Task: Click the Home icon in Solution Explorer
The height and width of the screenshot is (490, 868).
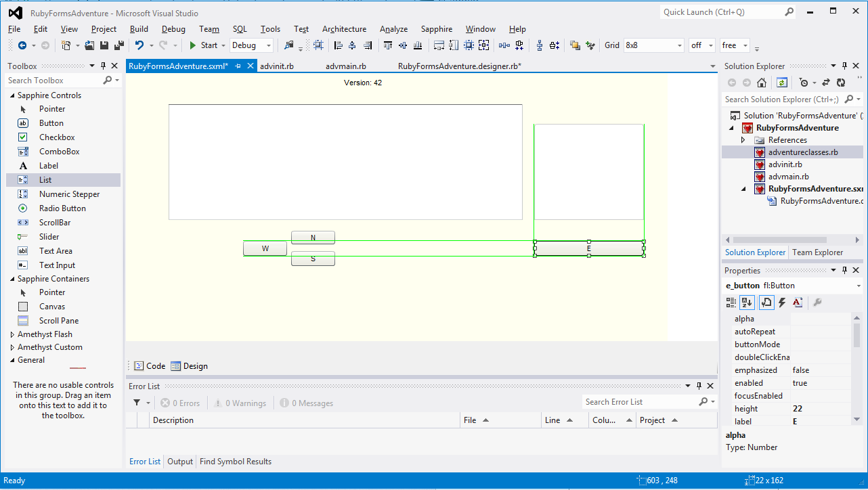Action: pos(762,83)
